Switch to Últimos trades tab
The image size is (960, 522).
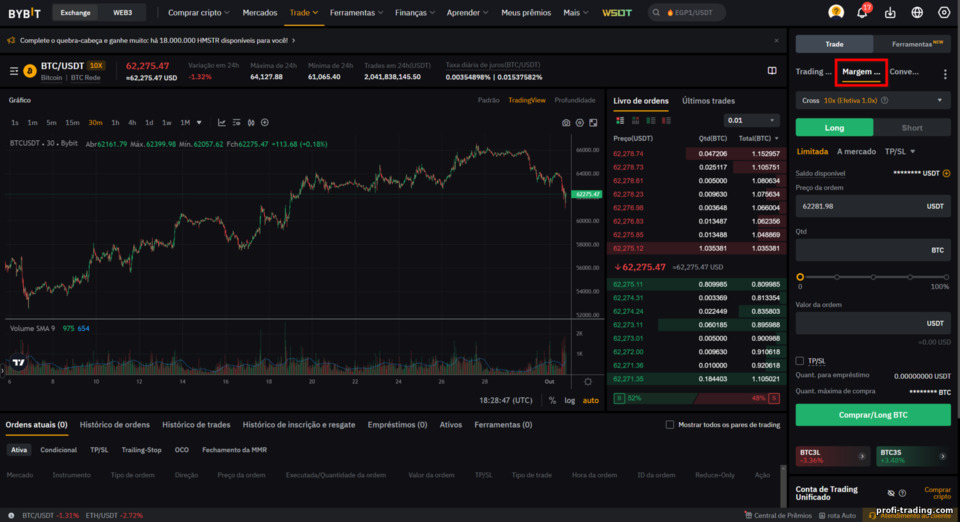708,101
